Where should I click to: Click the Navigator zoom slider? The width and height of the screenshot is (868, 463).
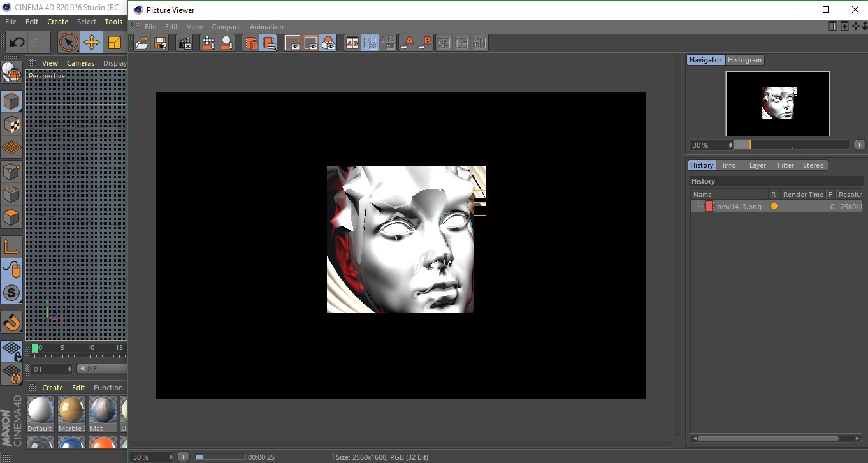791,145
